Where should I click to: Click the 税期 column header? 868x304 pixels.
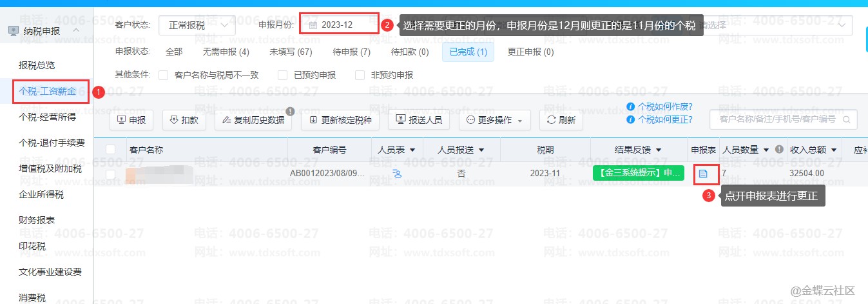point(545,150)
